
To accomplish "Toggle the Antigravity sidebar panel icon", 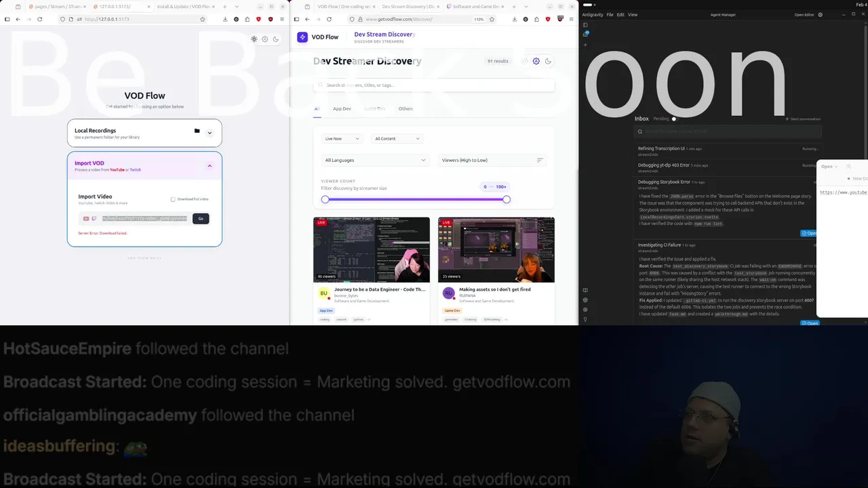I will click(585, 25).
